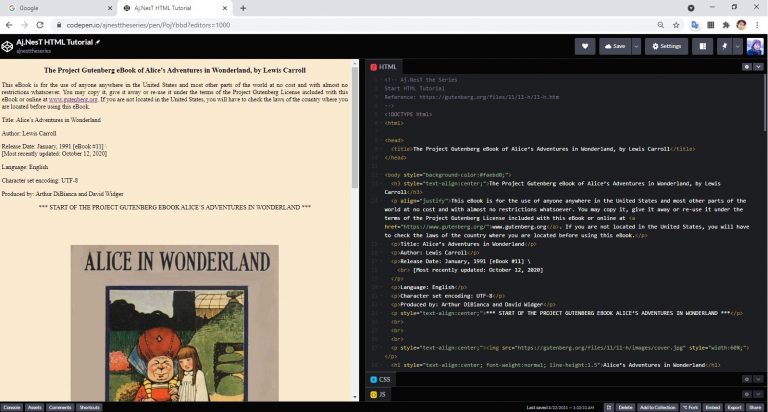Screen dimensions: 768x412
Task: Open the Chrome extensions puzzle icon
Action: pyautogui.click(x=725, y=25)
